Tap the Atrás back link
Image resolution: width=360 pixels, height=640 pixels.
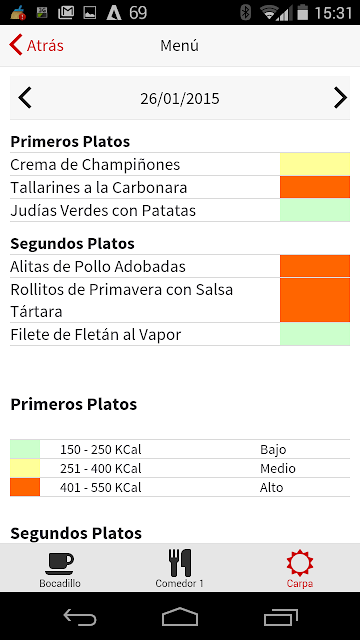45,46
